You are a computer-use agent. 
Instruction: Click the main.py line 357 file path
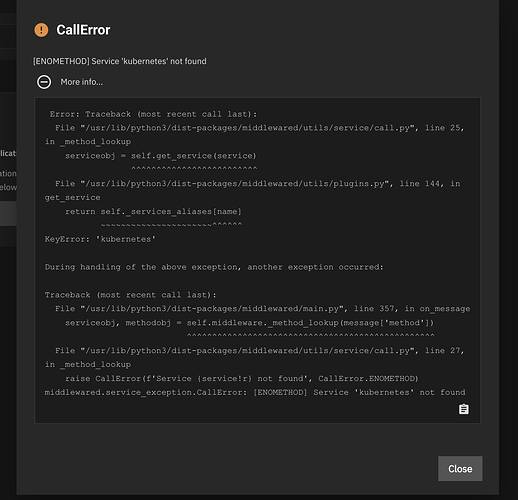(x=263, y=309)
